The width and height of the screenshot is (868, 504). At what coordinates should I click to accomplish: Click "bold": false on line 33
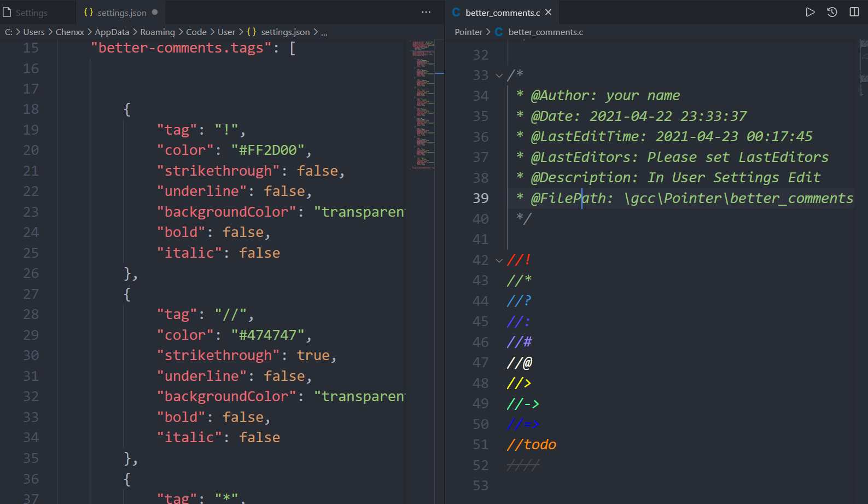[213, 417]
